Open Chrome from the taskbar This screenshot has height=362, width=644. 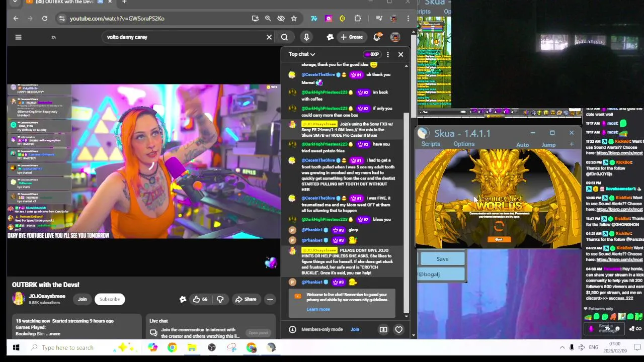[172, 347]
